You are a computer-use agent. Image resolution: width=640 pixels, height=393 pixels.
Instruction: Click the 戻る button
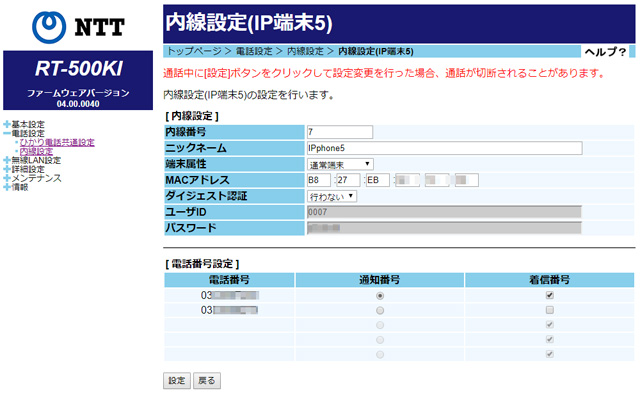point(207,380)
